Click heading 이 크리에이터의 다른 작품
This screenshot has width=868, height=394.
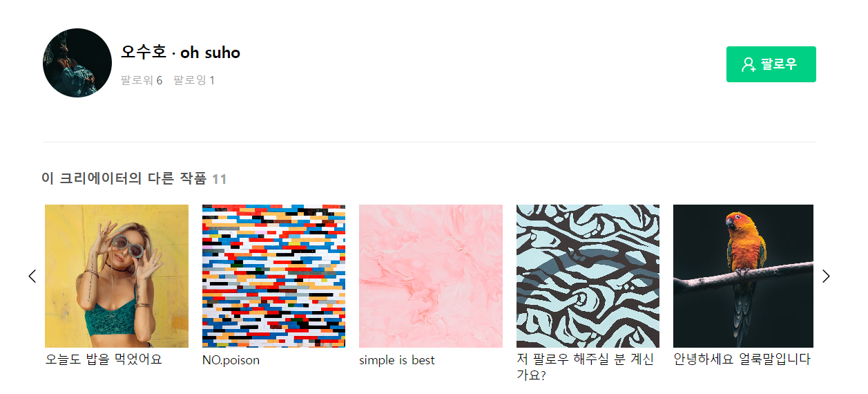pyautogui.click(x=124, y=178)
